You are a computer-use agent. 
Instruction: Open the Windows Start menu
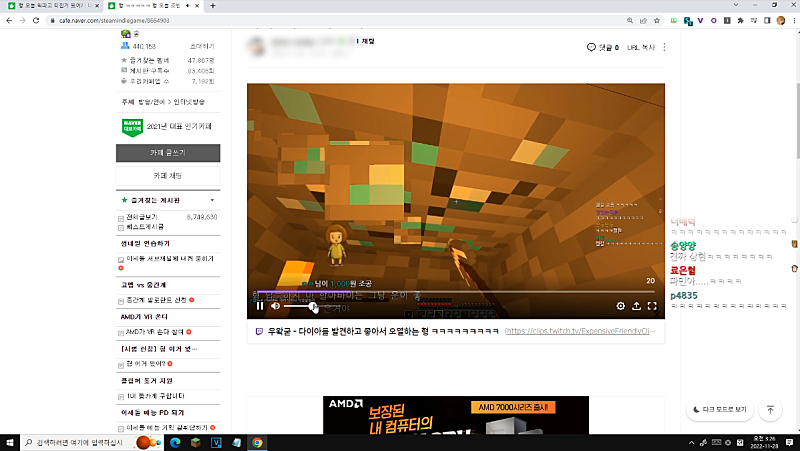tap(10, 442)
